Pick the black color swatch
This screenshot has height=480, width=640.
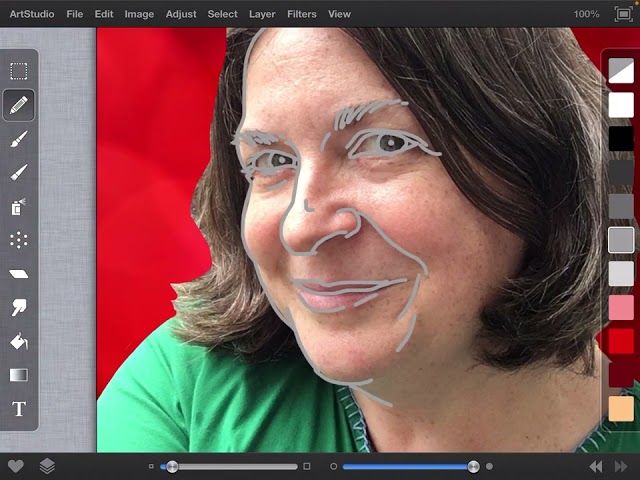tap(621, 138)
